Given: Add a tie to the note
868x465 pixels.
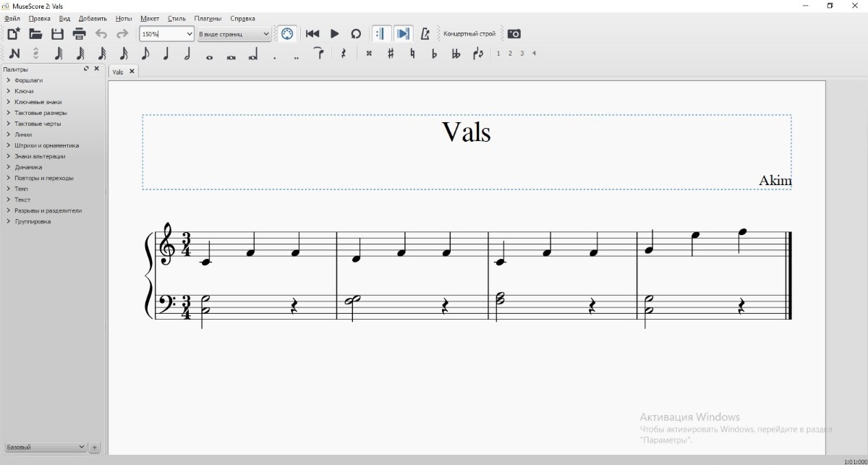Looking at the screenshot, I should click(318, 52).
